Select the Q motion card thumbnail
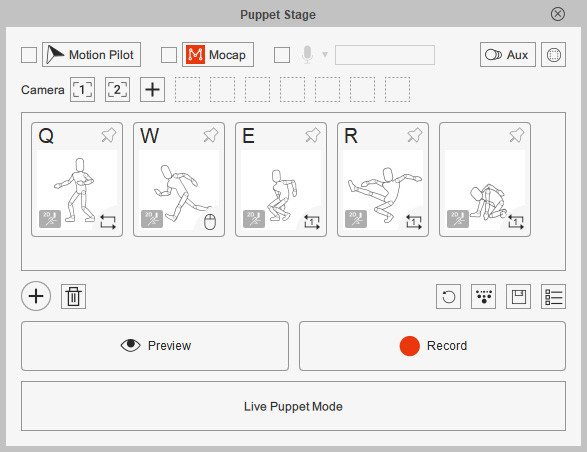Viewport: 587px width, 452px height. pyautogui.click(x=77, y=190)
